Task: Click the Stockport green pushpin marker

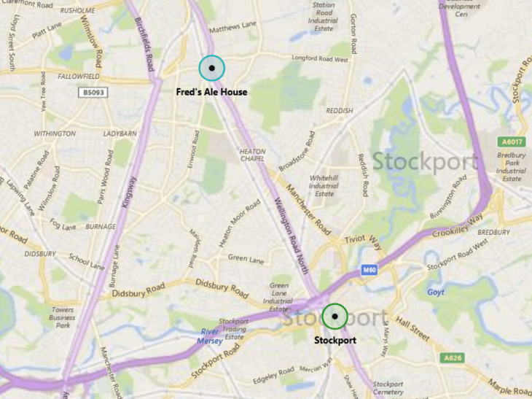Action: [335, 317]
